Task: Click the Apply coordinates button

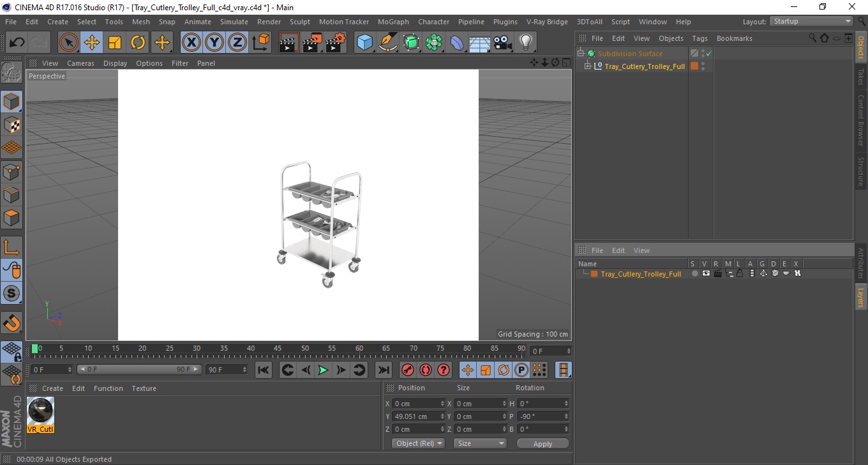Action: pyautogui.click(x=542, y=443)
